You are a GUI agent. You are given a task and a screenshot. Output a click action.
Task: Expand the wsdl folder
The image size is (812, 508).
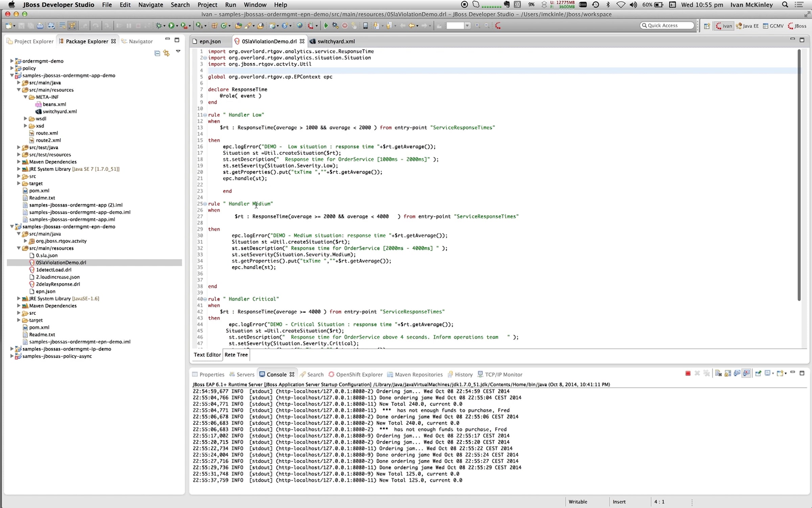25,119
